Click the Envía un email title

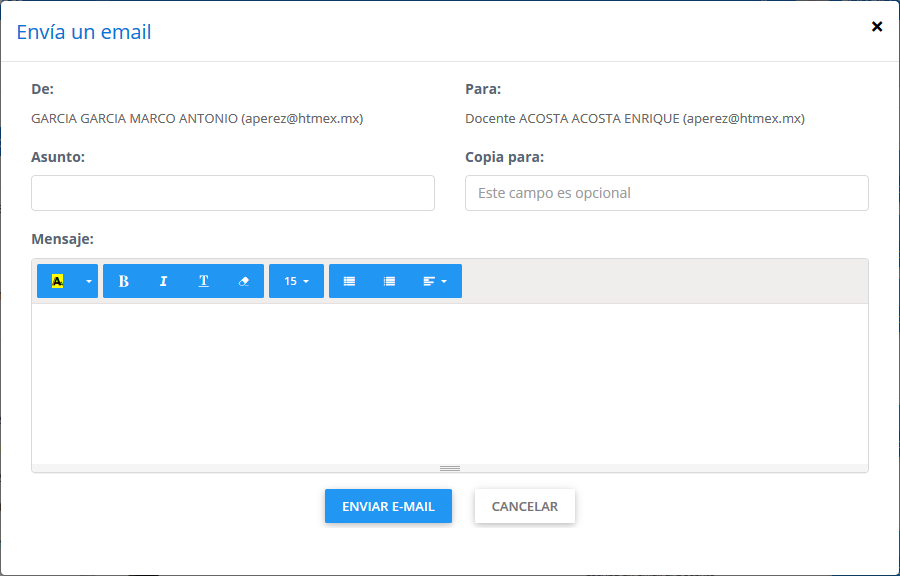(84, 32)
